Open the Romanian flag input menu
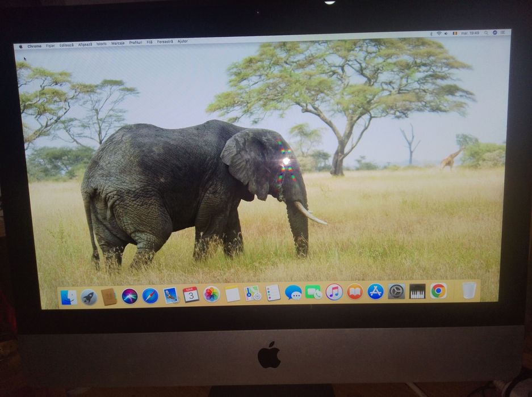This screenshot has height=397, width=532. (455, 33)
